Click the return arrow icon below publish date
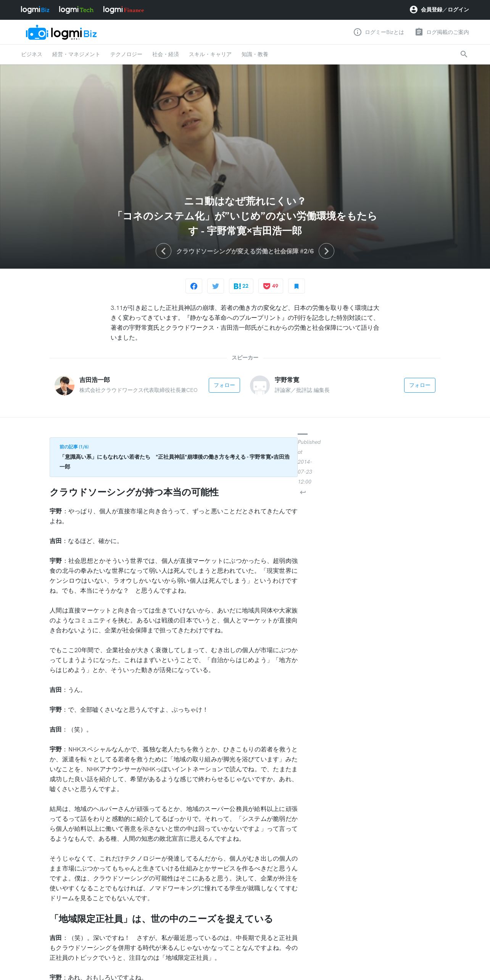The width and height of the screenshot is (490, 980). (303, 492)
